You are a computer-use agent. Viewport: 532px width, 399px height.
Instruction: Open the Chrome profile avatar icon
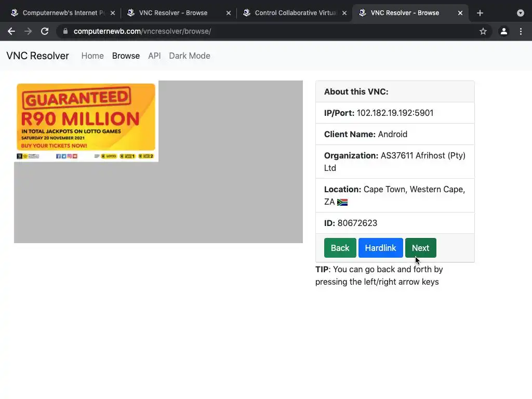click(x=504, y=31)
